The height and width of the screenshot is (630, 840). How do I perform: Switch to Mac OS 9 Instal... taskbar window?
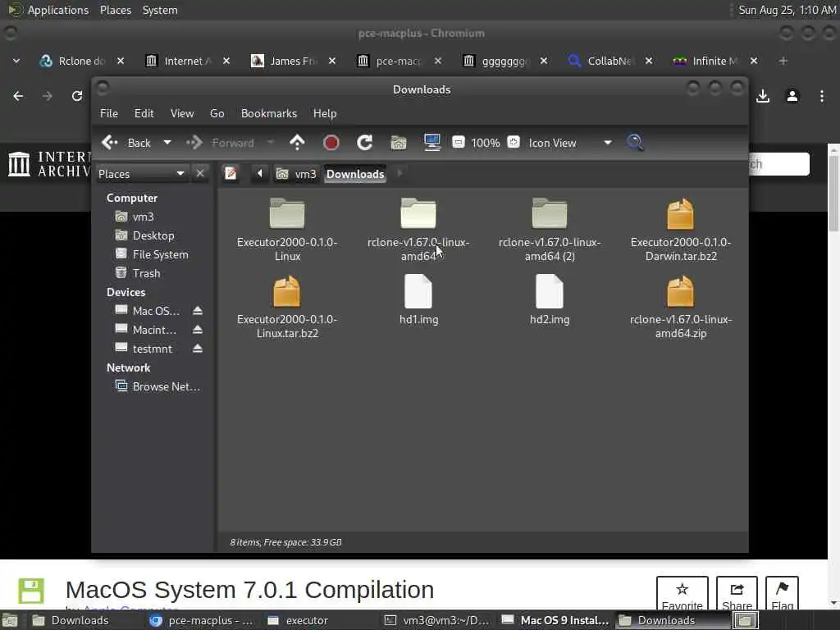555,620
